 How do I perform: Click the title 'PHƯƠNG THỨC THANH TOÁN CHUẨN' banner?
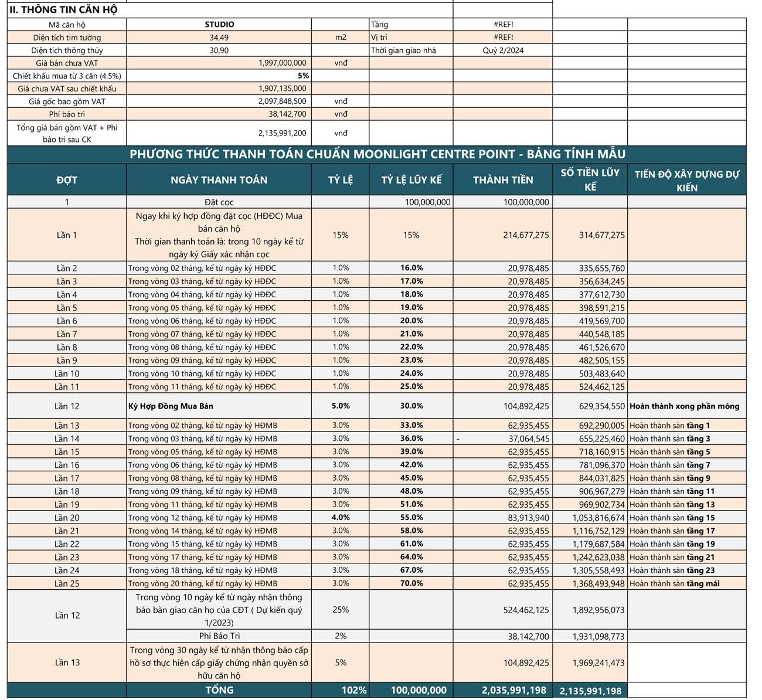[x=377, y=154]
